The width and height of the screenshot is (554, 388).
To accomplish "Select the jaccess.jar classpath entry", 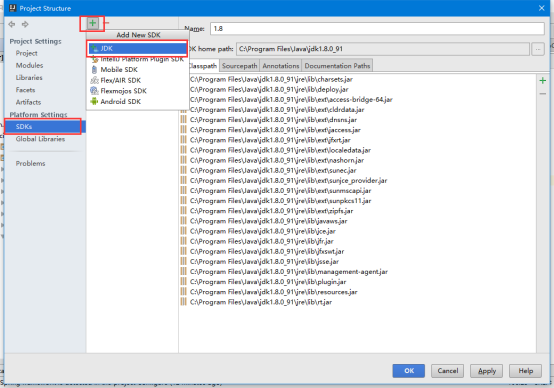I will pyautogui.click(x=275, y=130).
